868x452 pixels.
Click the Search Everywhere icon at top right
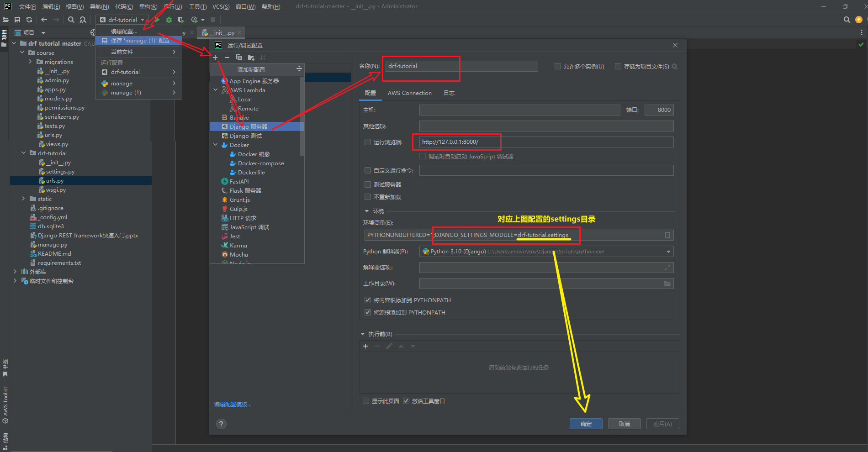tap(847, 20)
